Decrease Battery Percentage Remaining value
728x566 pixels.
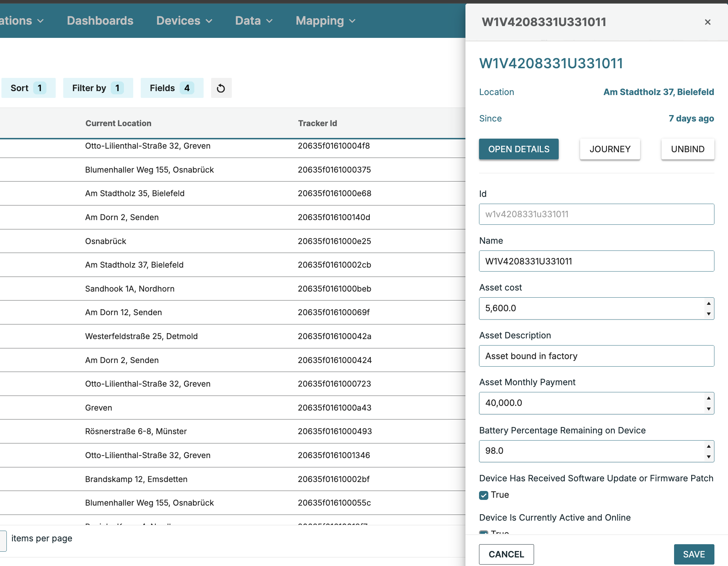pos(708,457)
